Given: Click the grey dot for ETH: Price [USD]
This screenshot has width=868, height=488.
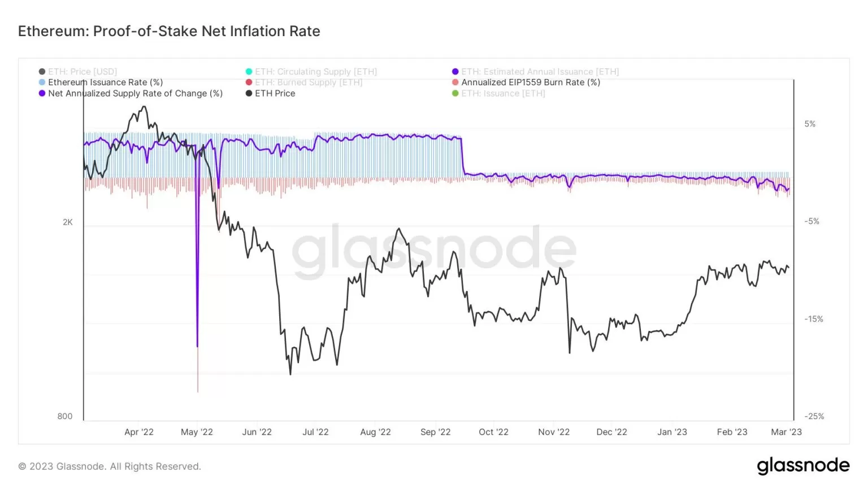Looking at the screenshot, I should coord(42,72).
